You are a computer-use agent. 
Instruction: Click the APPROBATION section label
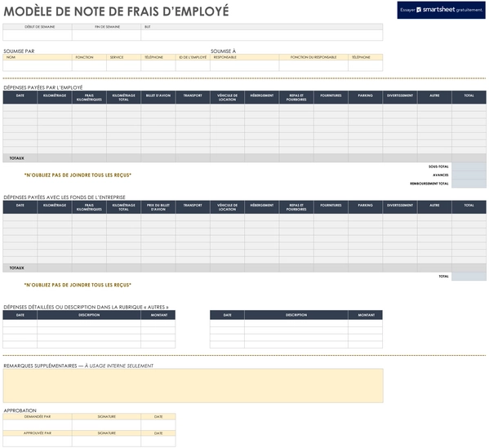click(20, 410)
